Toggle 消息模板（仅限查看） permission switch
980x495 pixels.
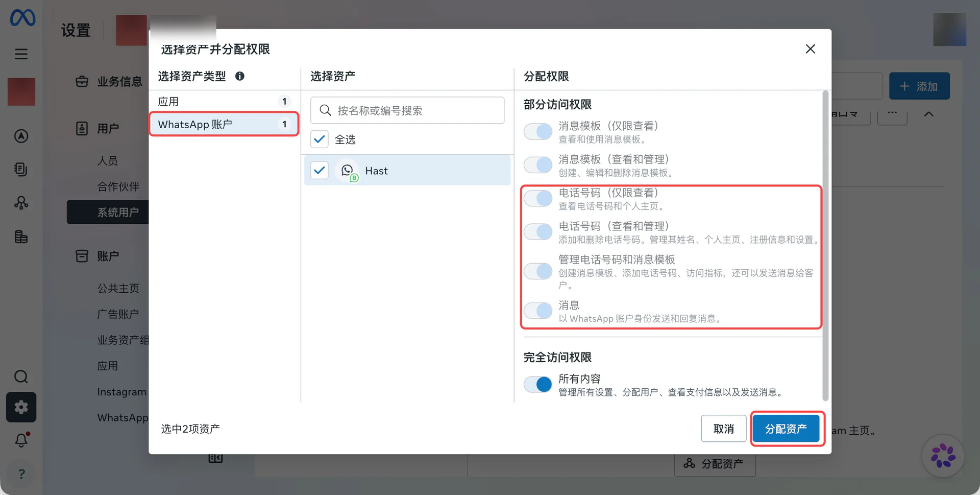tap(538, 131)
